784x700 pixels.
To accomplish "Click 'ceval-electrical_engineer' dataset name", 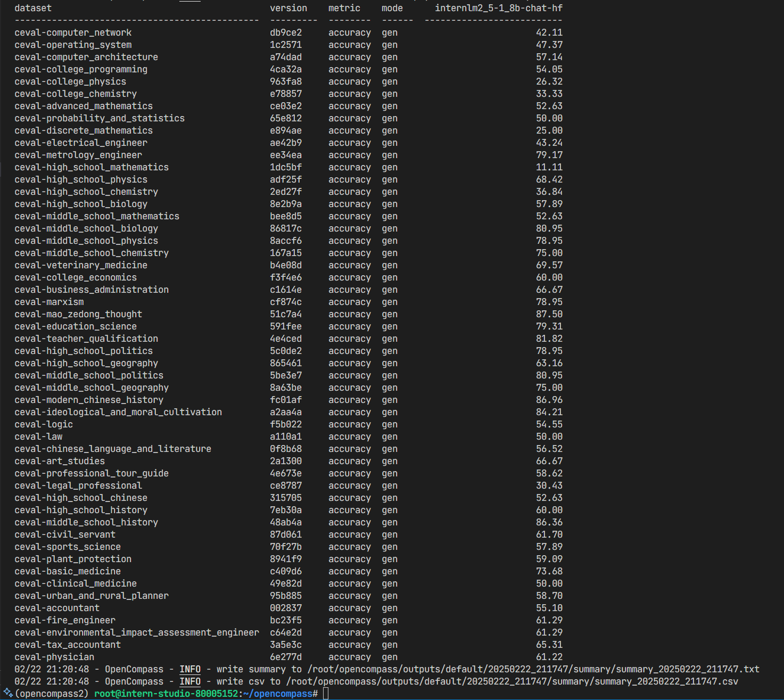I will point(81,143).
